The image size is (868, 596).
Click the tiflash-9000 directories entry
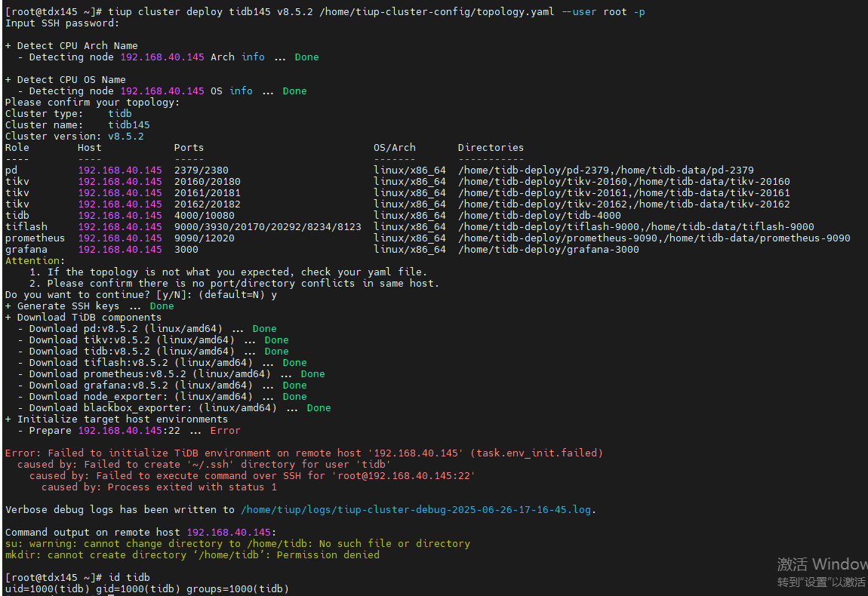click(636, 227)
